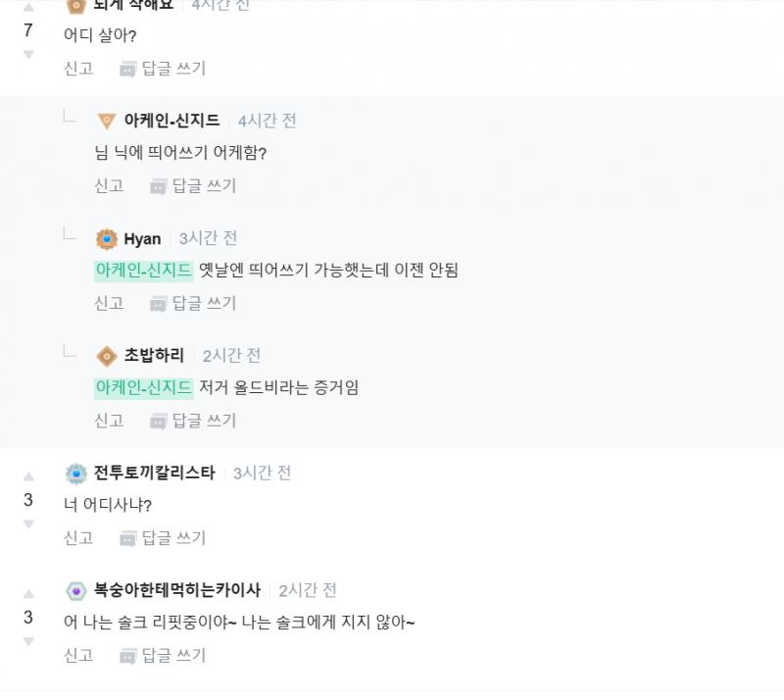This screenshot has width=784, height=700.
Task: Downvote the '어디 살아?' comment
Action: tap(28, 54)
